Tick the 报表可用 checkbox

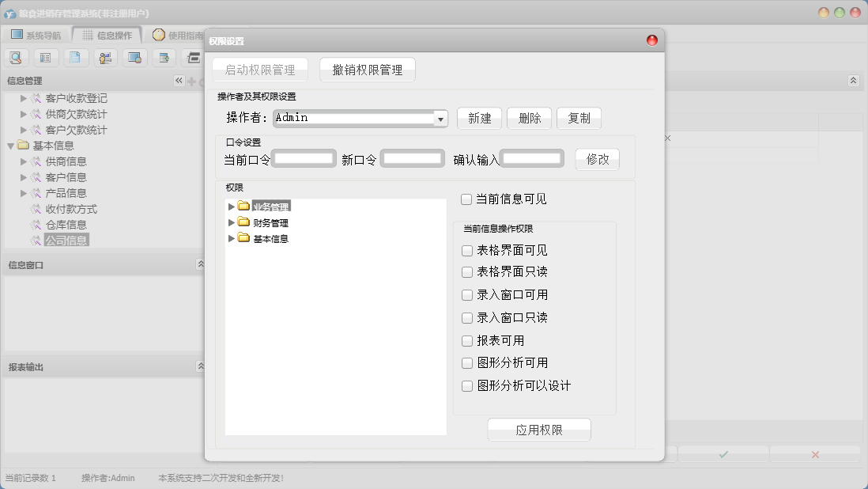(467, 341)
